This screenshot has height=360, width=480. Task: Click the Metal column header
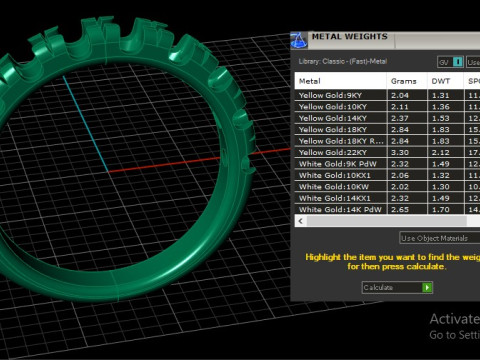340,81
